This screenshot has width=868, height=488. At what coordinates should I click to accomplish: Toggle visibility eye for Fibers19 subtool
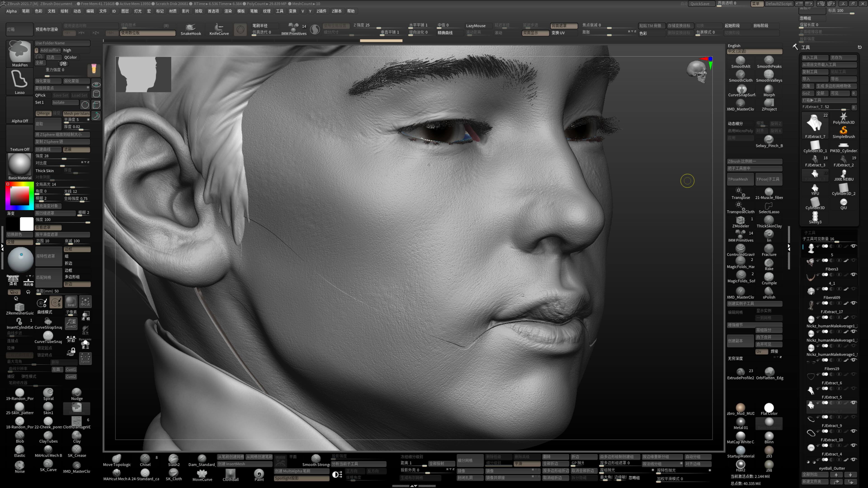(853, 360)
